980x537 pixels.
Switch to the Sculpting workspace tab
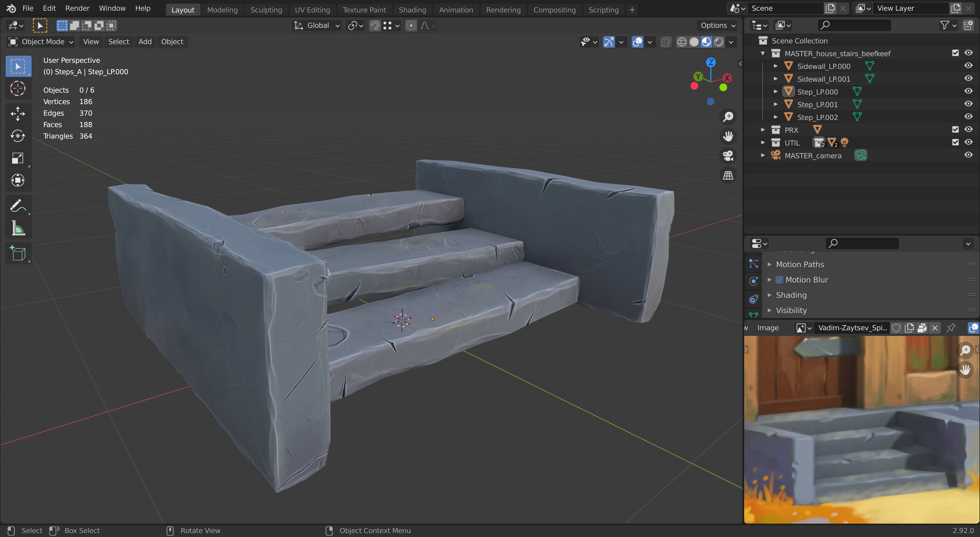click(266, 10)
